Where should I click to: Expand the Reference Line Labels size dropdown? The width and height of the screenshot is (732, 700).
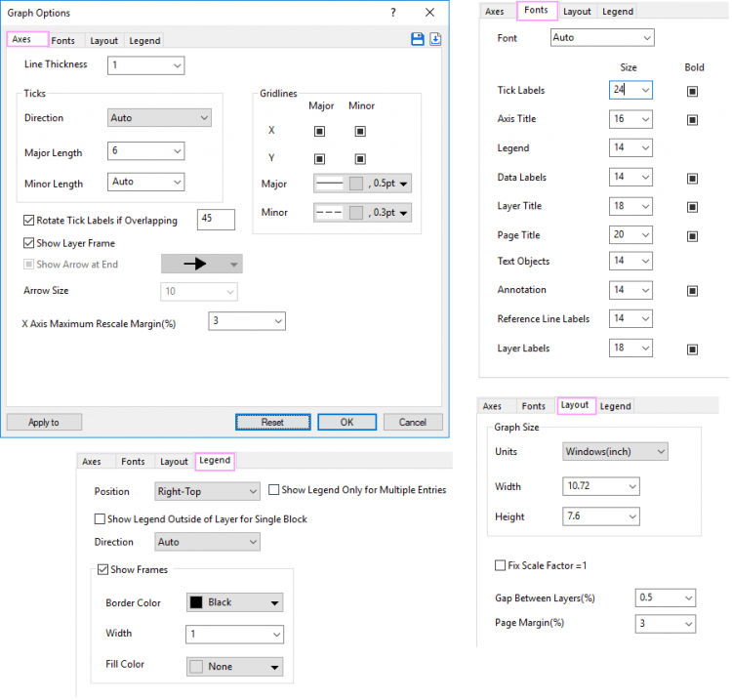point(630,319)
